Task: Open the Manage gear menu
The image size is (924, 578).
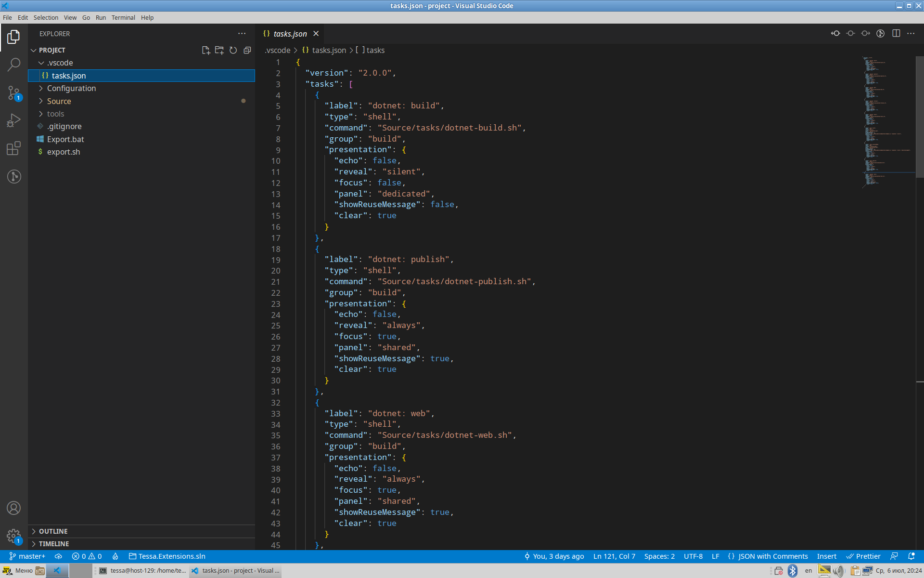Action: pyautogui.click(x=14, y=536)
